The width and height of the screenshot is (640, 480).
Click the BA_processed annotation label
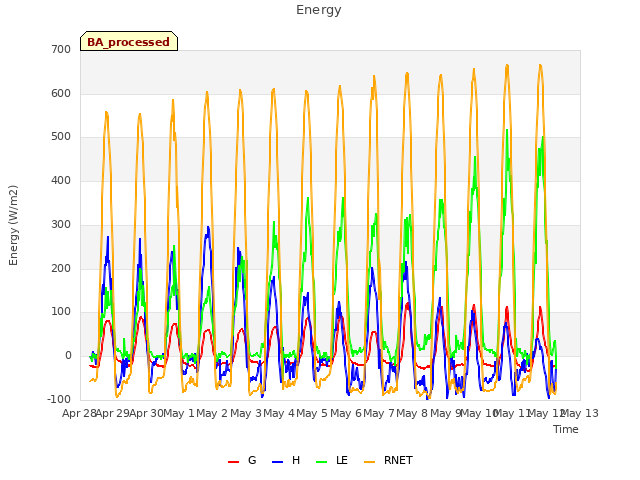click(x=129, y=42)
